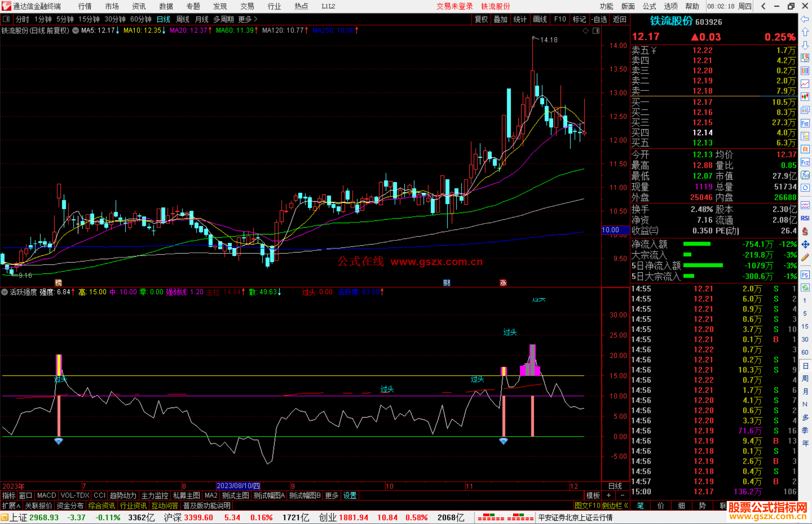Toggle the diamond marker icon above chart
The image size is (812, 524).
click(585, 31)
